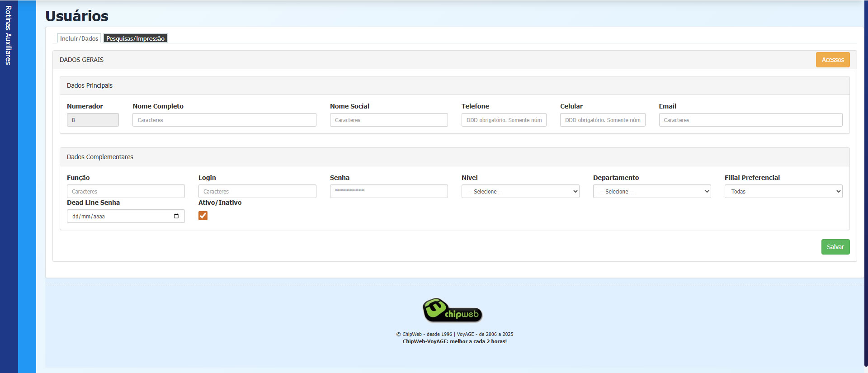Click the Dados Principais section header

coord(455,85)
